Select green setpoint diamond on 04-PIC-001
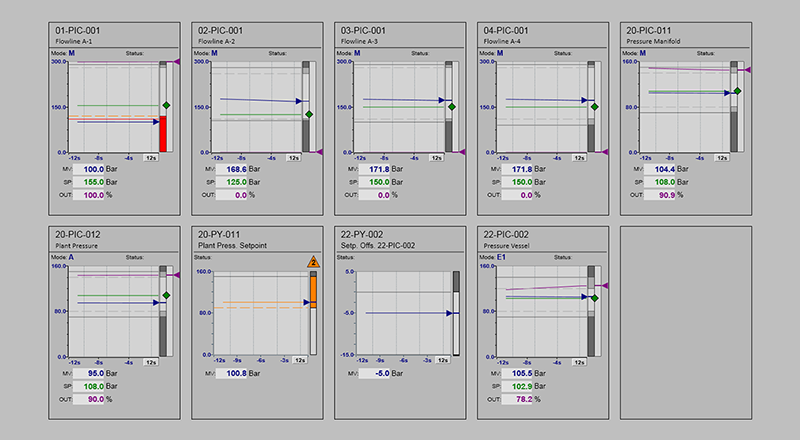The height and width of the screenshot is (440, 800). 594,107
